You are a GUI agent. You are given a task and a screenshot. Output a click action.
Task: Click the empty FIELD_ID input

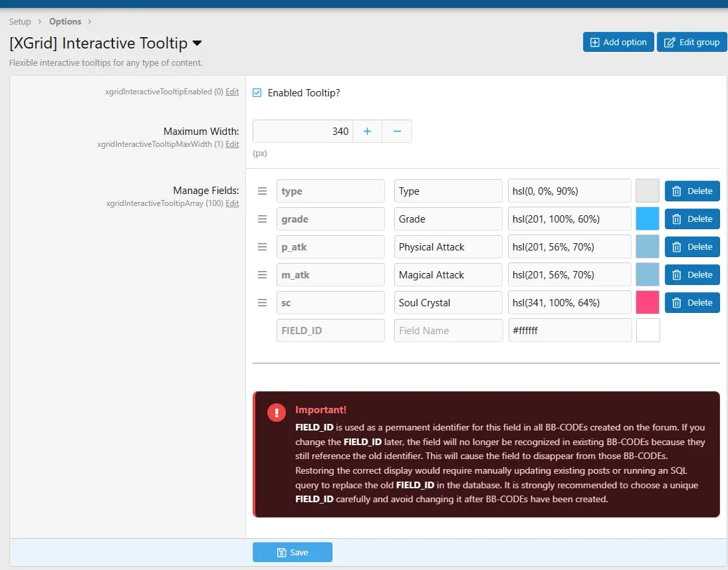click(330, 330)
